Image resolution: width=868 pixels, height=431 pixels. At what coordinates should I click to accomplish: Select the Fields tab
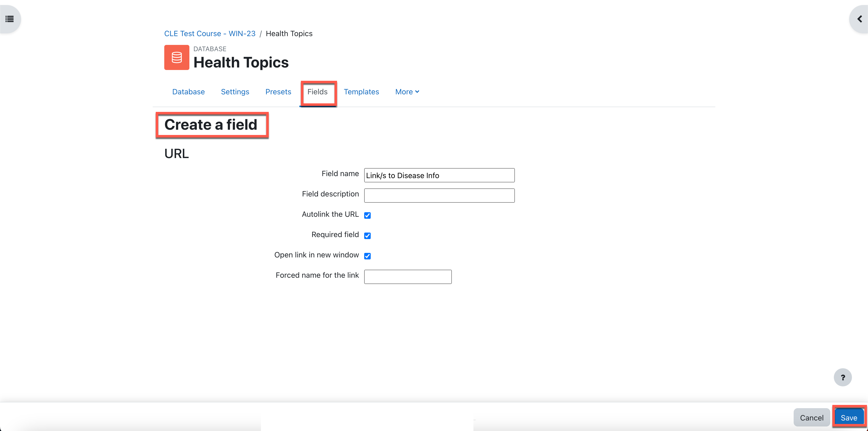(x=317, y=92)
